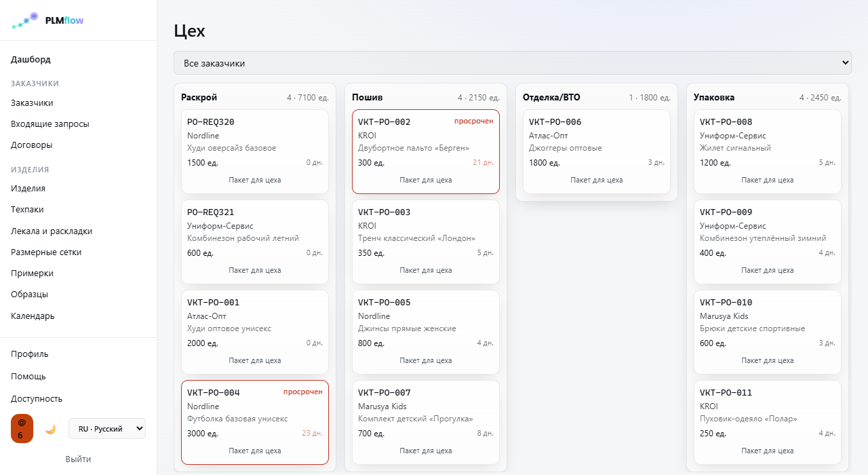Open "Пакет для цеха" for VKT-PO-002

click(426, 180)
